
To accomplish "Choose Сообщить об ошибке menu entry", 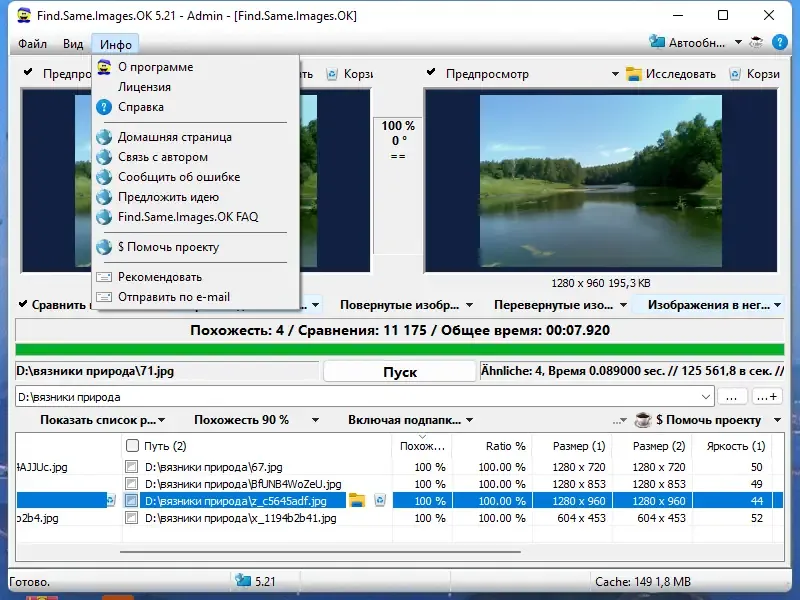I will click(179, 177).
